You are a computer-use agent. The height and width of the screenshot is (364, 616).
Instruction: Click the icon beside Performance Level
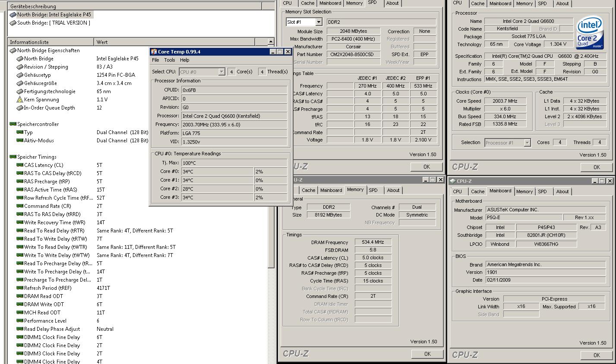pyautogui.click(x=20, y=321)
